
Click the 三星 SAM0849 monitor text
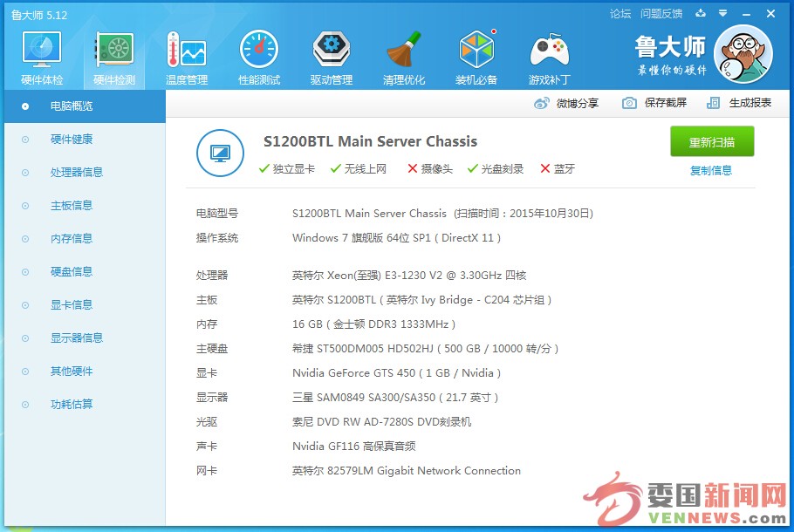(x=395, y=398)
